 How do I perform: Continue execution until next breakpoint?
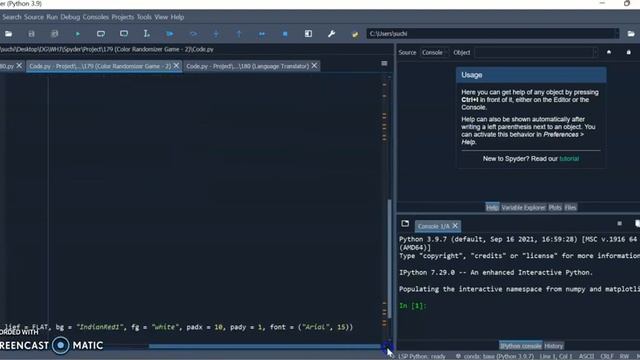tap(262, 34)
